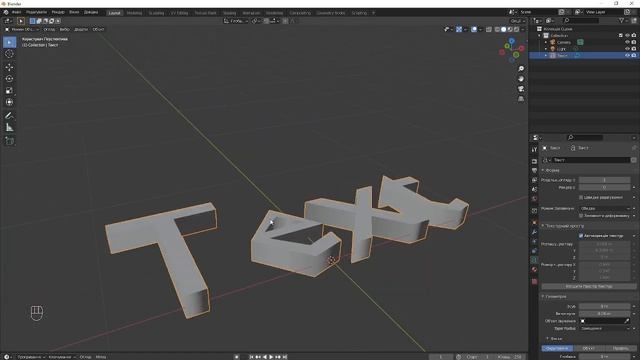Open the World properties tab

(x=534, y=199)
